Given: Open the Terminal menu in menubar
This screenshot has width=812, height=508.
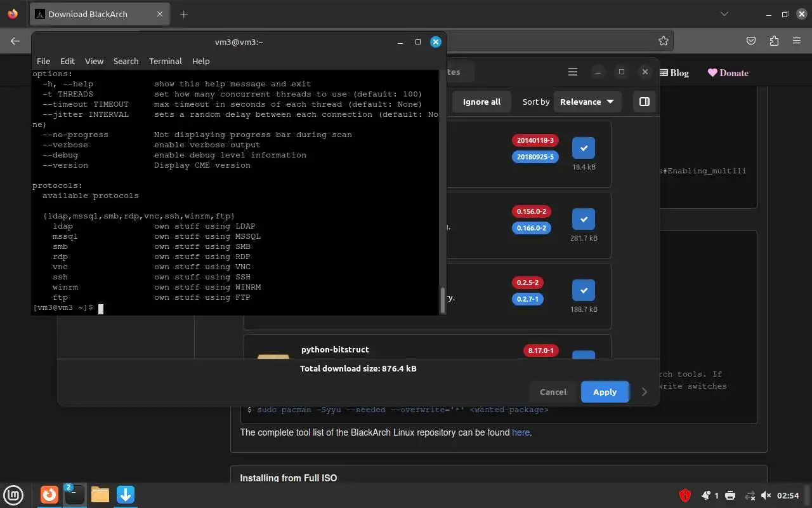Looking at the screenshot, I should [166, 61].
